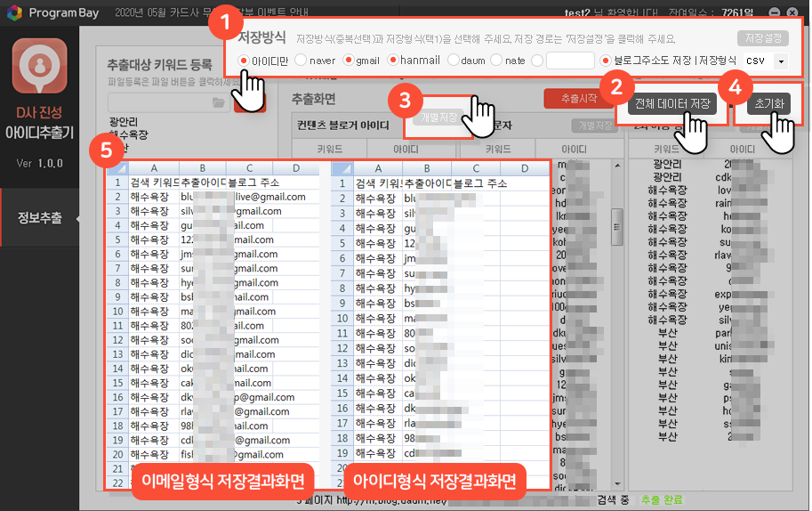The width and height of the screenshot is (812, 511).
Task: Select the nate radio option
Action: (496, 61)
